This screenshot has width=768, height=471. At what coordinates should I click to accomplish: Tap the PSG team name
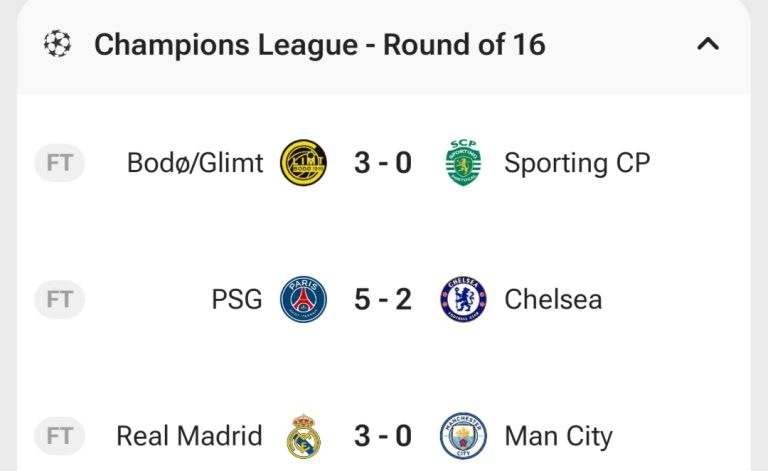pos(237,299)
